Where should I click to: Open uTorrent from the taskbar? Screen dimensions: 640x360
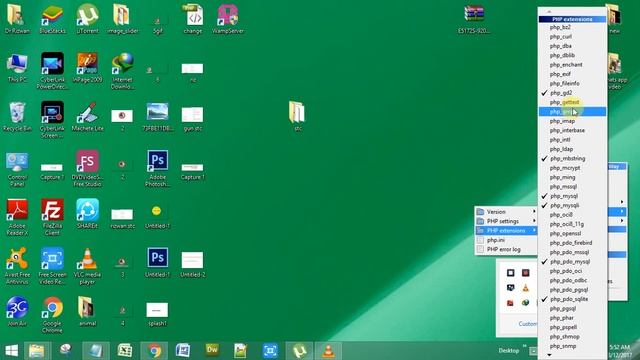pyautogui.click(x=299, y=351)
